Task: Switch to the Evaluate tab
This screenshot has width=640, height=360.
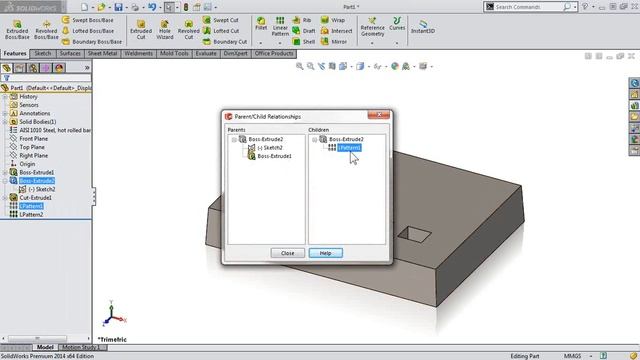Action: click(x=206, y=53)
